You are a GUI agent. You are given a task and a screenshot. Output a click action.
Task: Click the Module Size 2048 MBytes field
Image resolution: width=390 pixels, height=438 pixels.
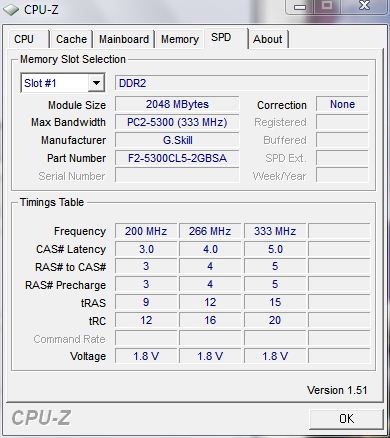click(177, 104)
